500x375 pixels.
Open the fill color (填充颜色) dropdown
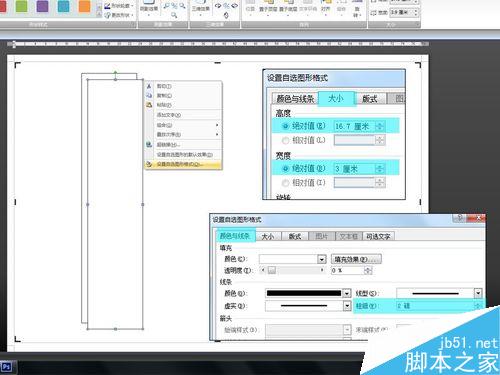[x=321, y=259]
